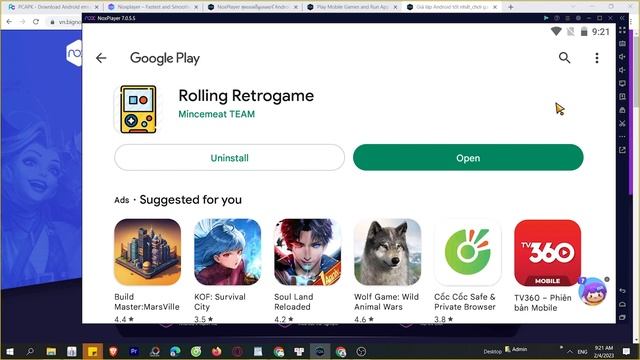Open the notification center in taskbar

point(627,351)
